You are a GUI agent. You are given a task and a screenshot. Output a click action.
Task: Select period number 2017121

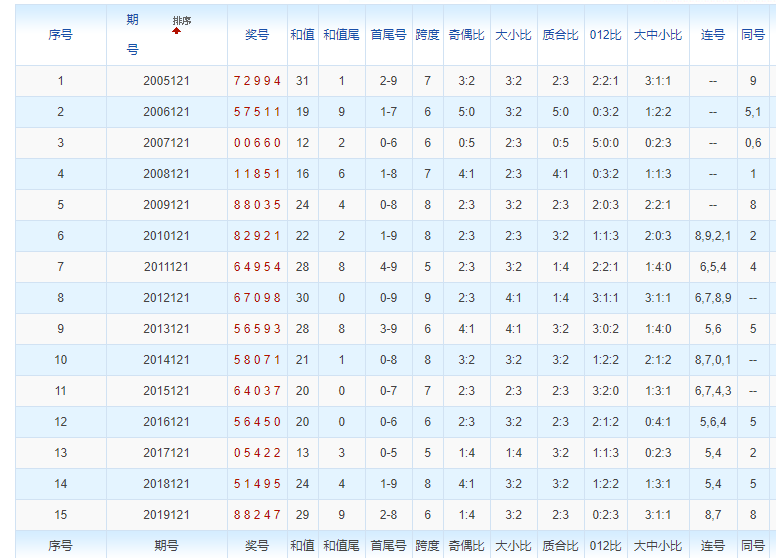166,453
